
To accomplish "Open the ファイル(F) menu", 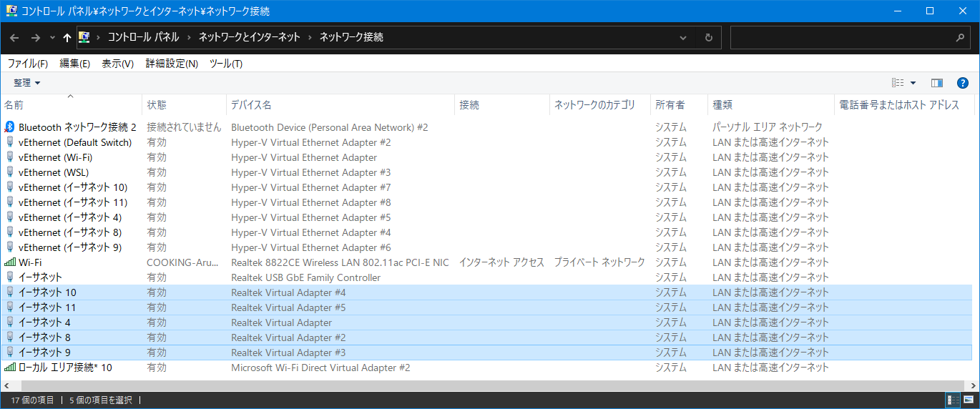I will [27, 64].
